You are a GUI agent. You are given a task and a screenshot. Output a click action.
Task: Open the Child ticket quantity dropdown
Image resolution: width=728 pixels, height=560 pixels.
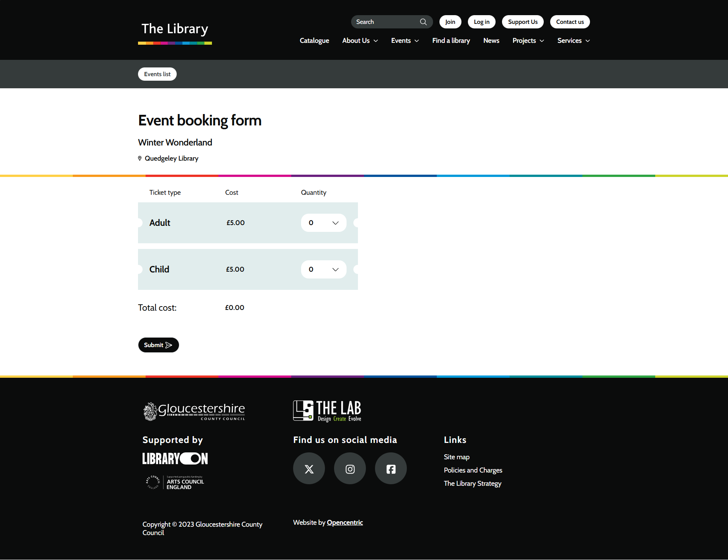pyautogui.click(x=323, y=269)
